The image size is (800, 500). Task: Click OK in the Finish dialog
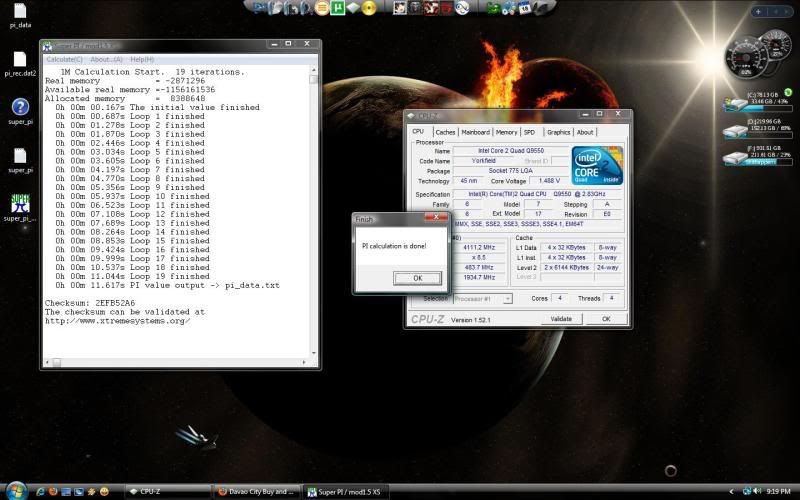417,278
